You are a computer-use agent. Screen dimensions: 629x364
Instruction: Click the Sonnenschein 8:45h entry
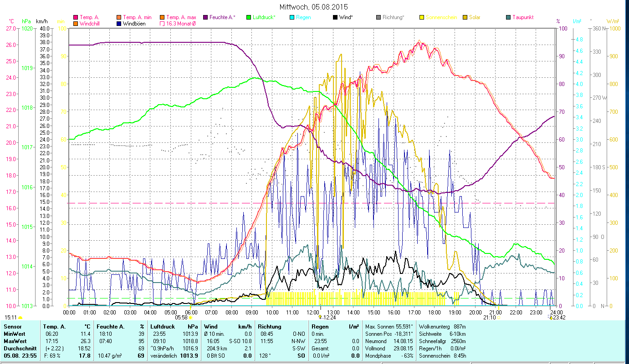click(442, 356)
